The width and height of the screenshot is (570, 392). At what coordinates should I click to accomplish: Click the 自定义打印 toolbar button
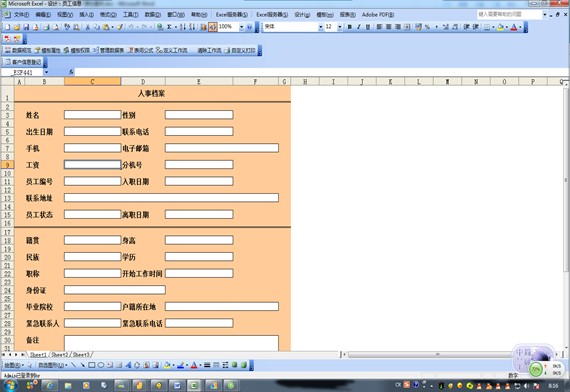coord(240,50)
